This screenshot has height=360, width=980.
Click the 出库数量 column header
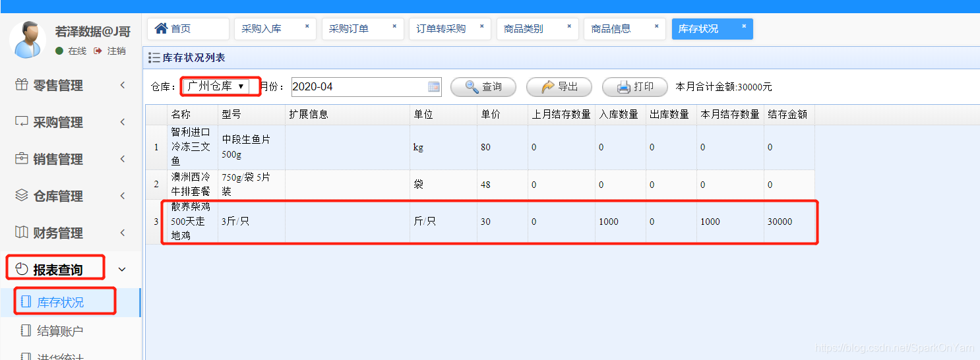coord(671,115)
